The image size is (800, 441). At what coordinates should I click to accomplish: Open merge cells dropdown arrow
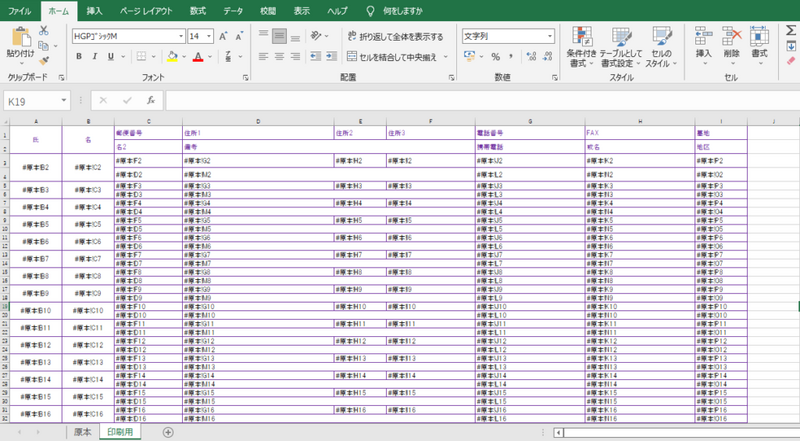pos(445,57)
